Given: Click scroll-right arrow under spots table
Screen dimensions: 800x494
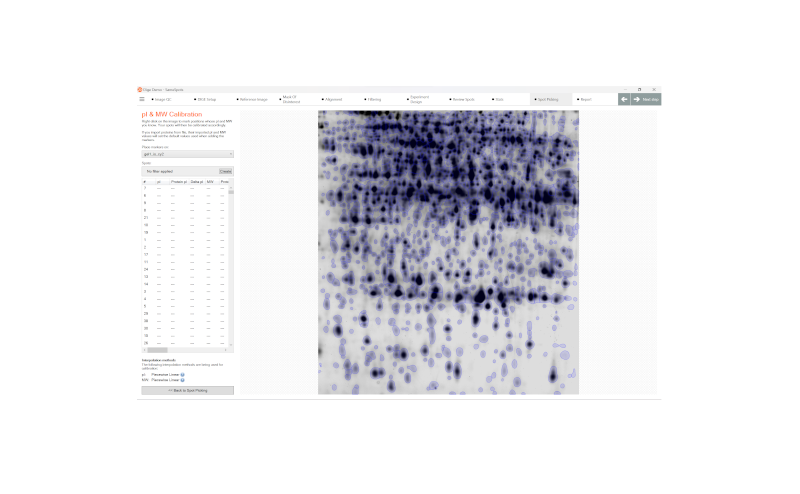Looking at the screenshot, I should [x=226, y=350].
